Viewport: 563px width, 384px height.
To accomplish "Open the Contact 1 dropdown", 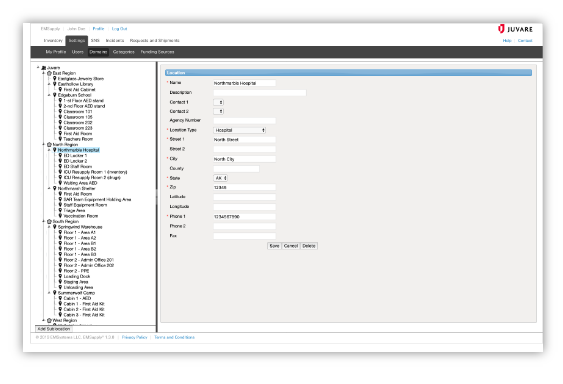I will tap(219, 102).
